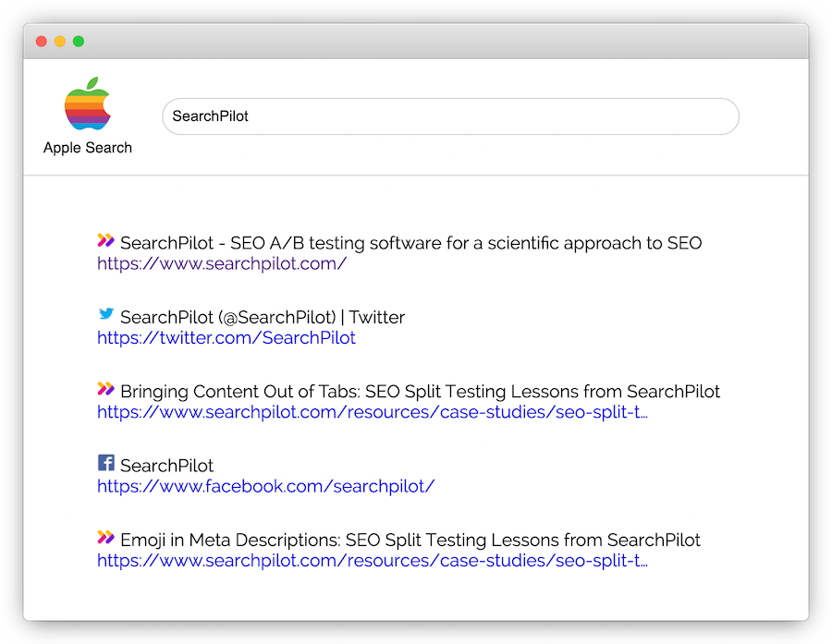
Task: Click the Facebook logo icon
Action: (106, 463)
